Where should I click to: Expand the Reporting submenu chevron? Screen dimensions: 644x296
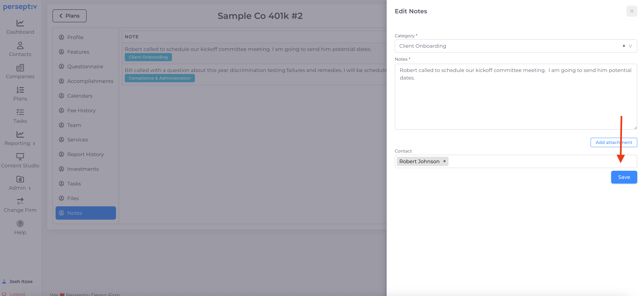(x=34, y=144)
